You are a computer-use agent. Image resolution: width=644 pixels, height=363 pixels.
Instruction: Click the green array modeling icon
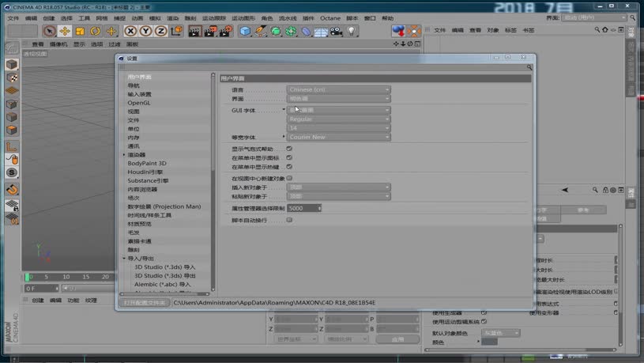tap(291, 31)
